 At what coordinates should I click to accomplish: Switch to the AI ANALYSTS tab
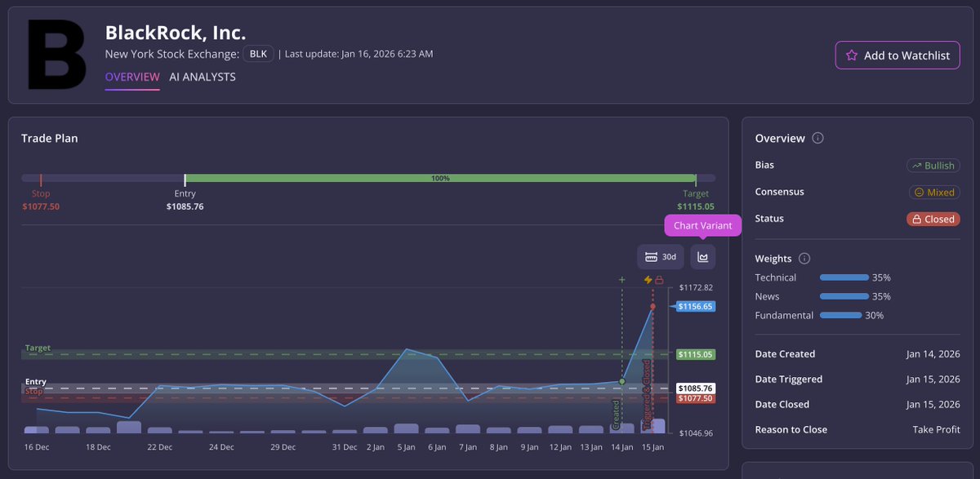203,77
